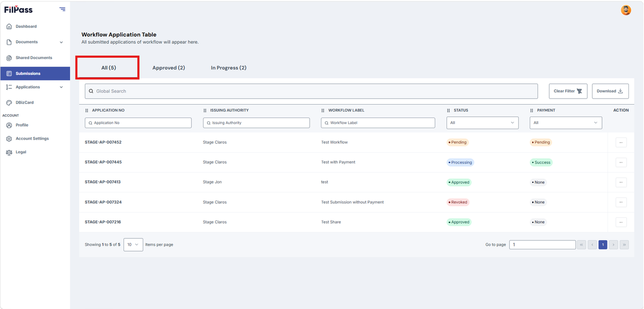Open Shared Documents in the sidebar
The image size is (644, 309).
(x=35, y=58)
